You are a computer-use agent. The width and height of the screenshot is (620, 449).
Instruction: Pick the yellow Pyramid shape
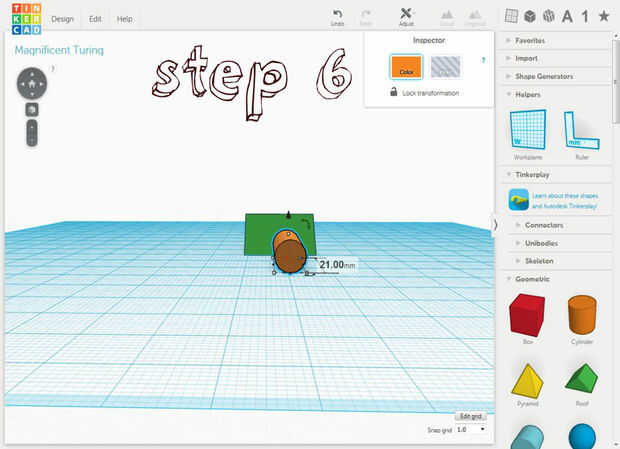[527, 380]
